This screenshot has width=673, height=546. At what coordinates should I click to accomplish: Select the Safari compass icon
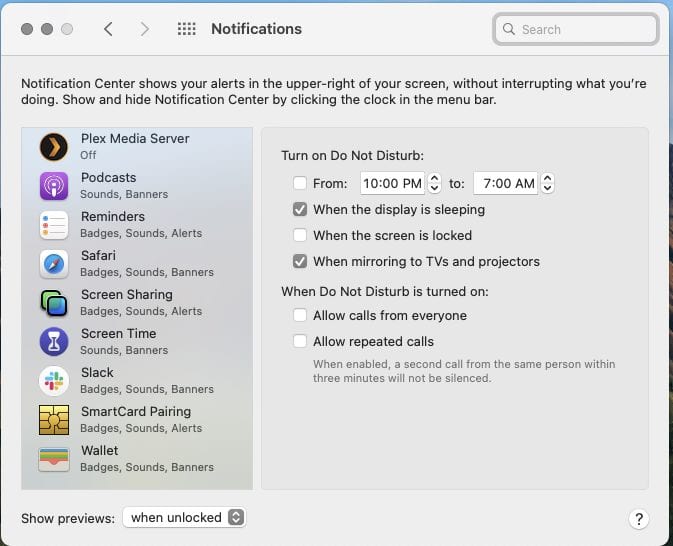pyautogui.click(x=53, y=264)
